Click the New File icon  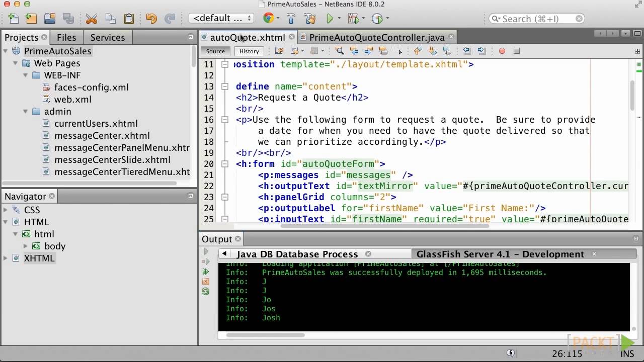14,19
